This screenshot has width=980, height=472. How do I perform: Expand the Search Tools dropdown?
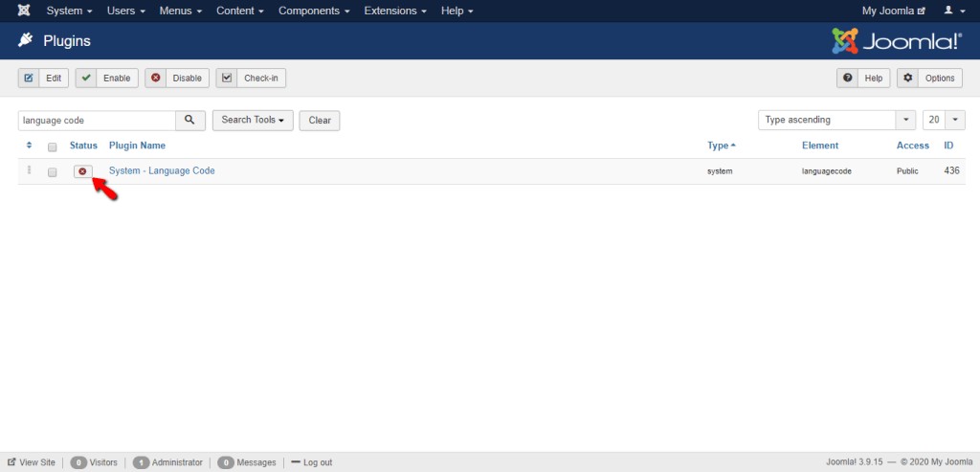(x=253, y=120)
